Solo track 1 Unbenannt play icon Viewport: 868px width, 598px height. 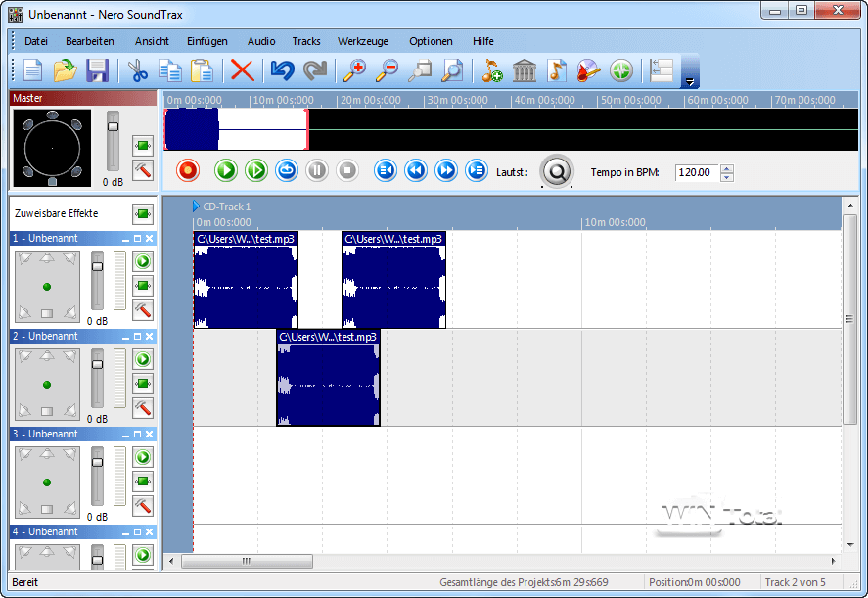143,261
